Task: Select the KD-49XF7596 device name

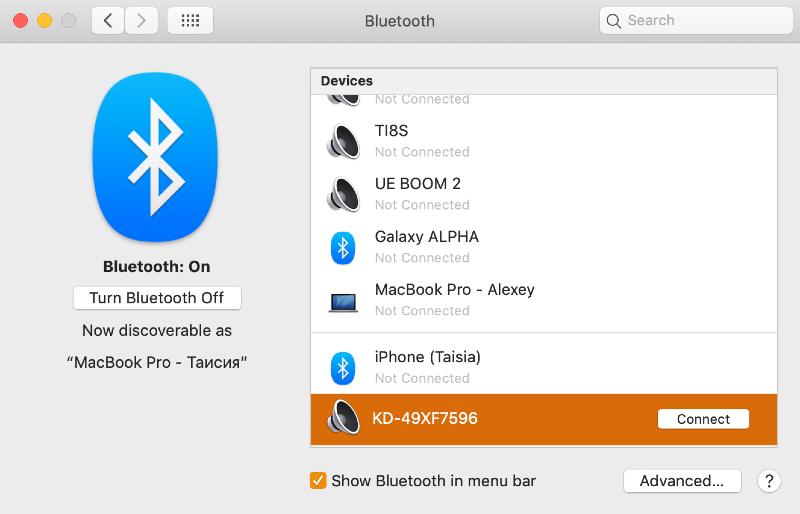Action: click(x=425, y=418)
